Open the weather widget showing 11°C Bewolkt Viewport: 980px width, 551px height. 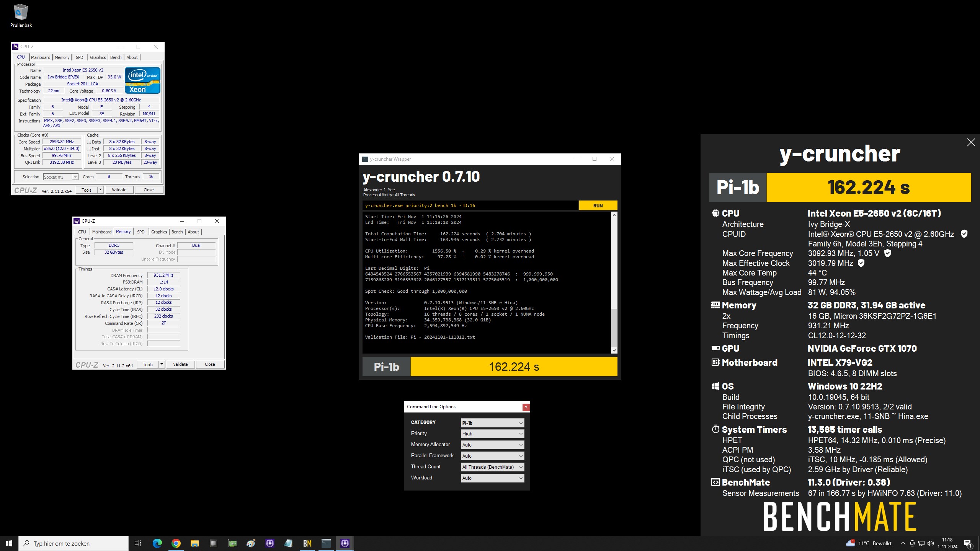point(869,543)
